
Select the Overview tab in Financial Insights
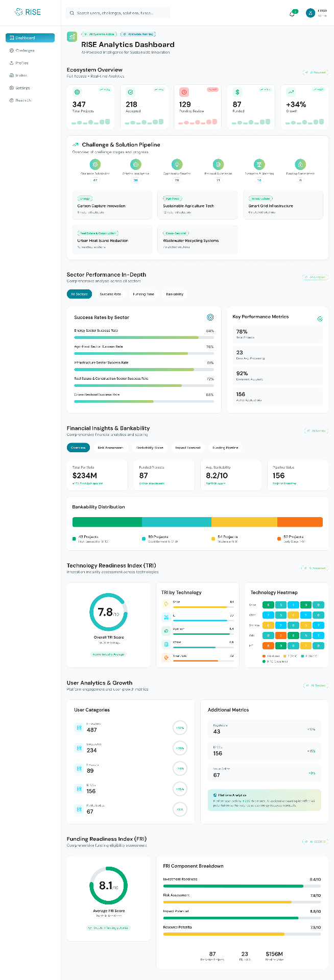click(78, 448)
